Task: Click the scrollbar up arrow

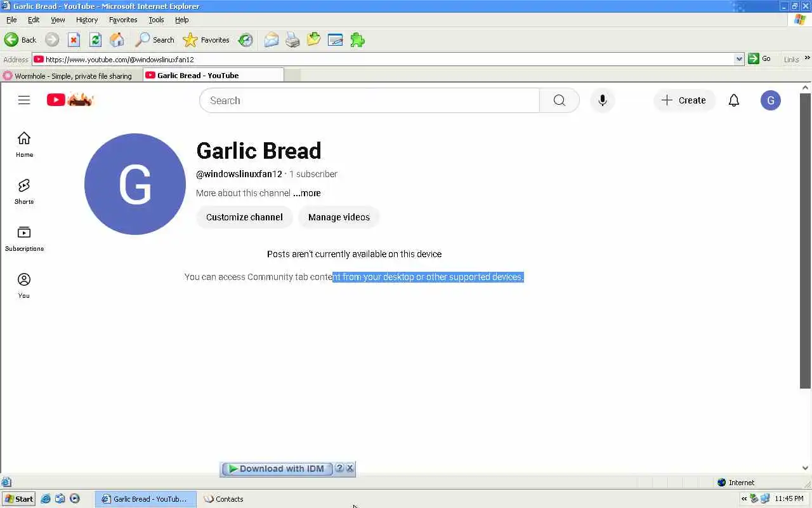Action: pos(806,88)
